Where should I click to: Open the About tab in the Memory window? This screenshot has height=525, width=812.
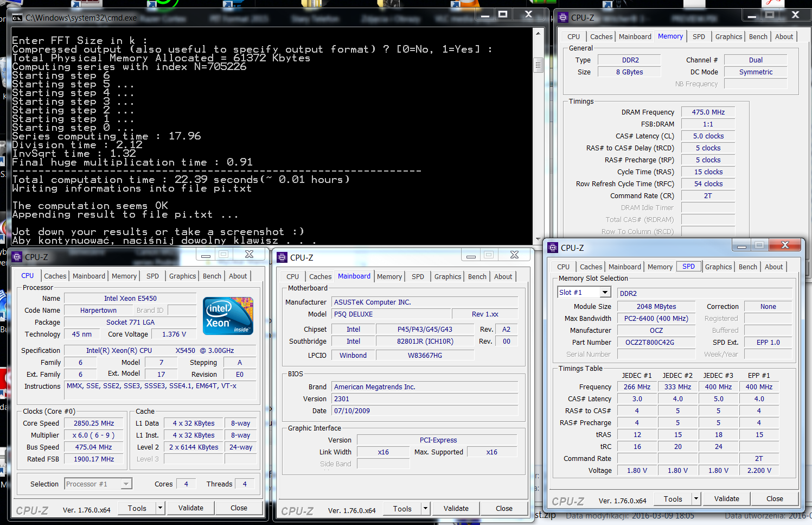click(784, 36)
